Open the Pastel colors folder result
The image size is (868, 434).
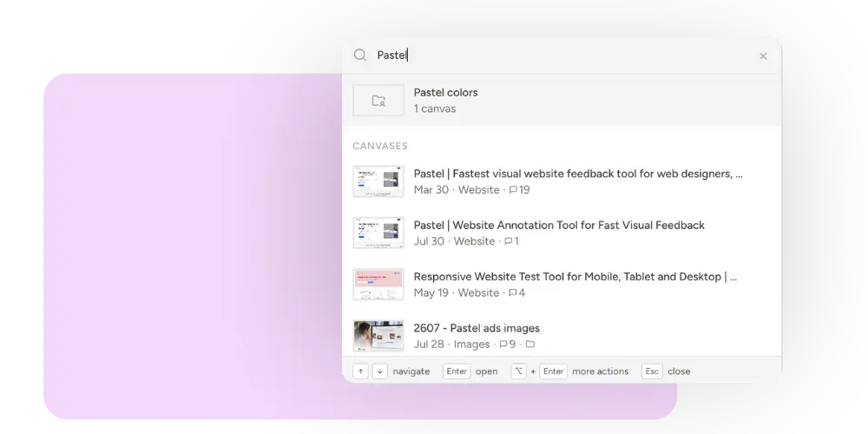pyautogui.click(x=562, y=100)
